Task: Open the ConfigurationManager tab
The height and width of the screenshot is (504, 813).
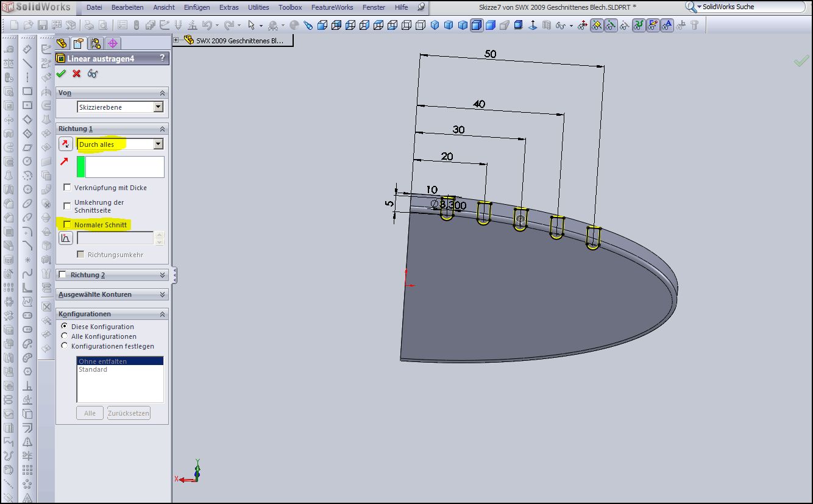Action: click(95, 43)
